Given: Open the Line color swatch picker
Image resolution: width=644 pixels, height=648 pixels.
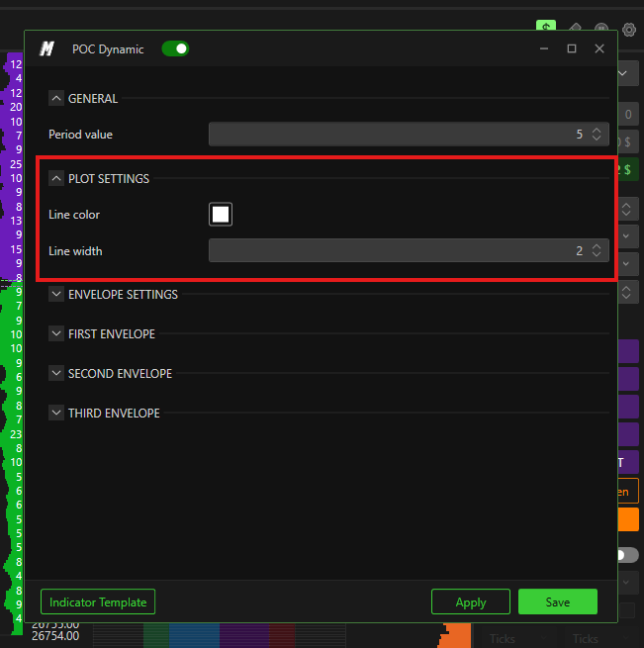Looking at the screenshot, I should tap(221, 214).
